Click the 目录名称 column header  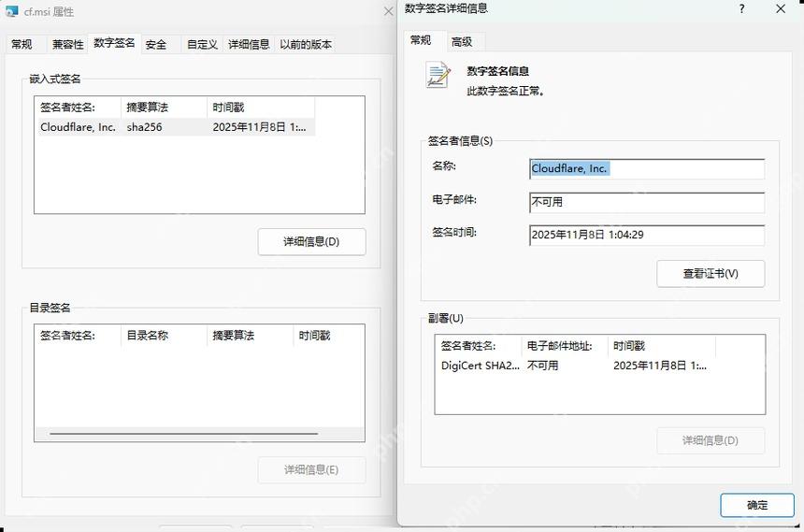165,336
